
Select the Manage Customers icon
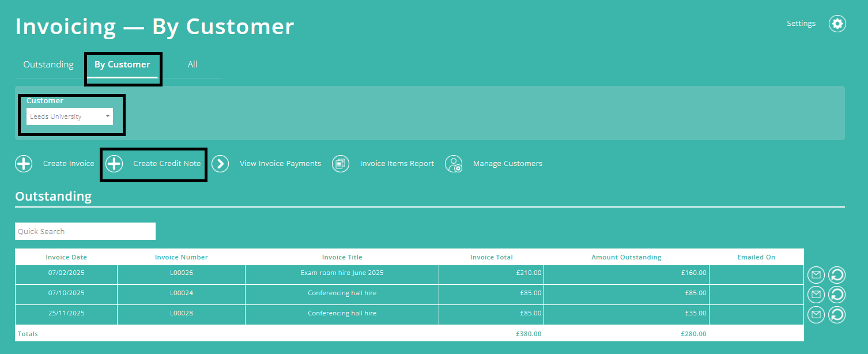tap(454, 164)
